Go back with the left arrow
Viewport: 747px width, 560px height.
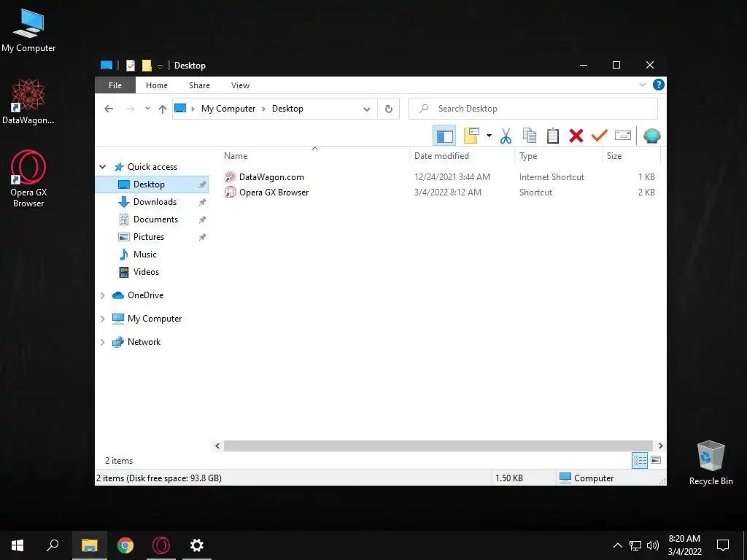(109, 109)
